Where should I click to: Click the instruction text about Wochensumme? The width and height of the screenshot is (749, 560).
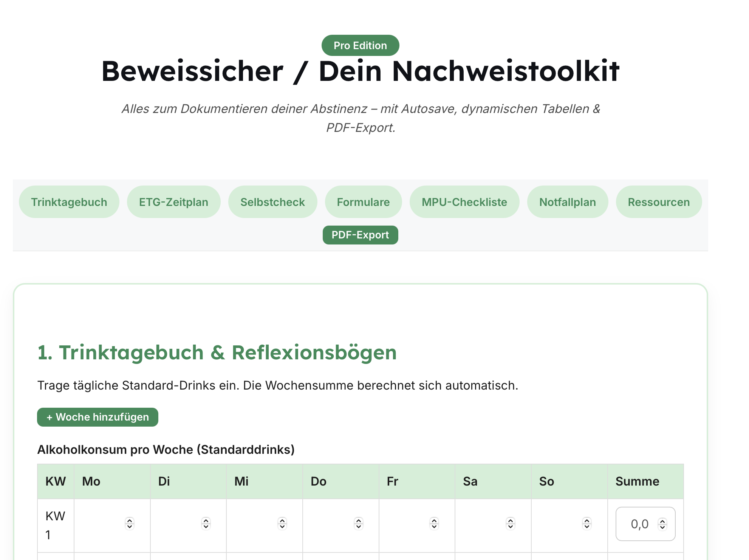coord(278,385)
